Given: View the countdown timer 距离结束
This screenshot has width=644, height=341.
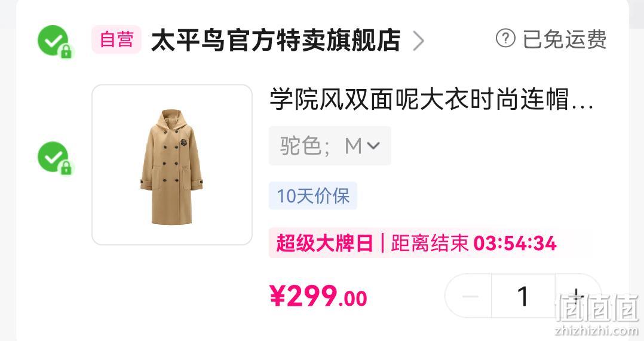Looking at the screenshot, I should click(474, 243).
